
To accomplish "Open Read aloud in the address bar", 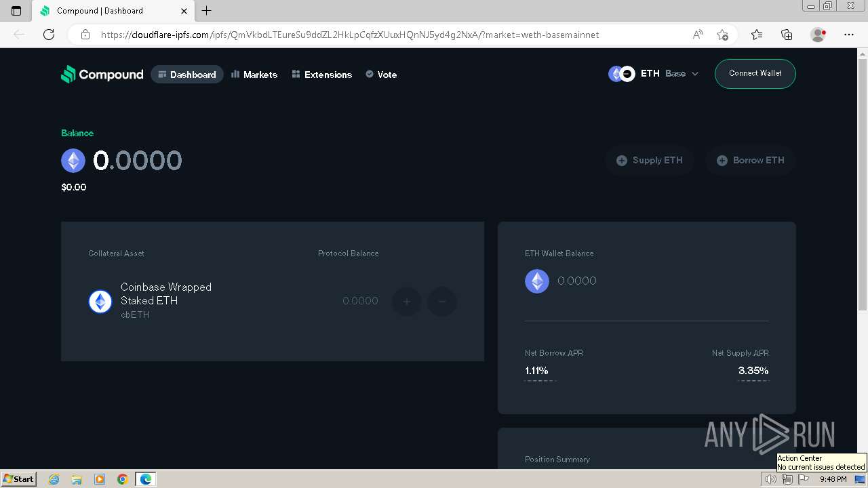I will (x=698, y=35).
